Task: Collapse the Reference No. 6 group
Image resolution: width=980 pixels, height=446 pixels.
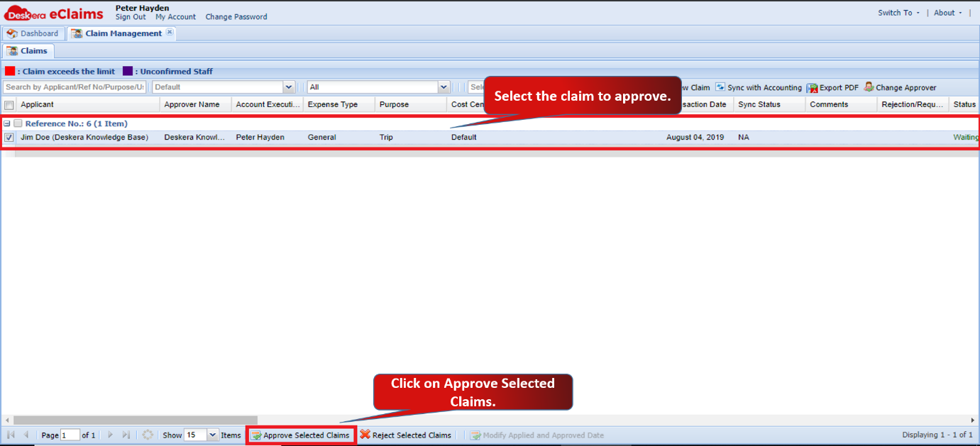Action: point(7,123)
